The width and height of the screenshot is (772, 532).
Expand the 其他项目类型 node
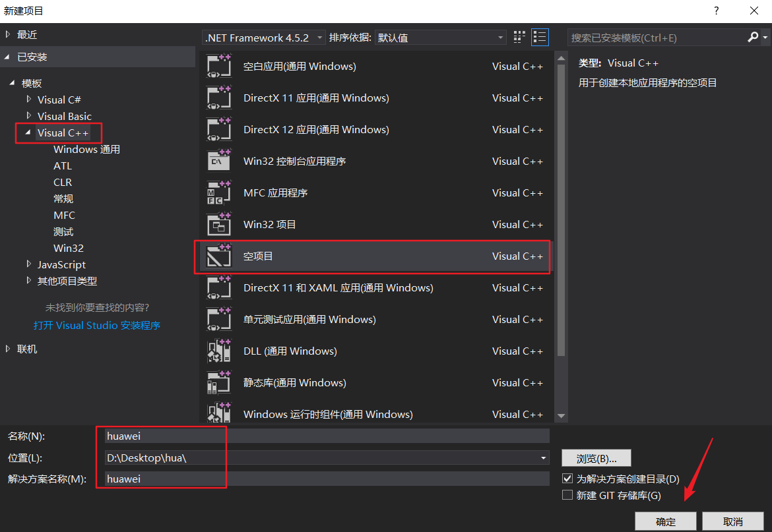click(x=28, y=281)
